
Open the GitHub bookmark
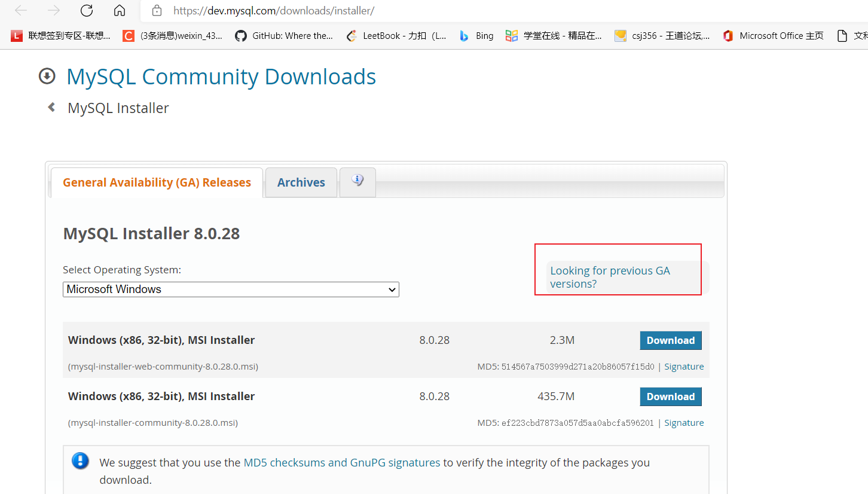click(284, 36)
